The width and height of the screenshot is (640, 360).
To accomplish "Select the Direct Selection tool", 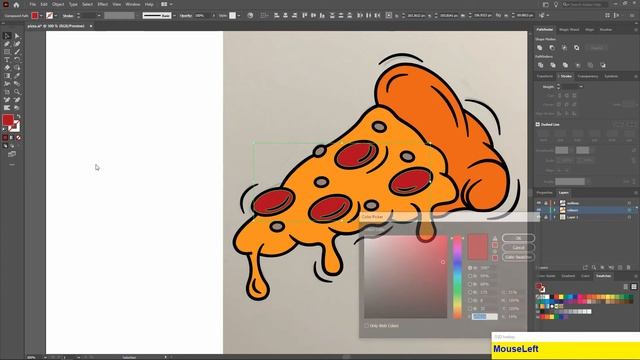I will 17,36.
